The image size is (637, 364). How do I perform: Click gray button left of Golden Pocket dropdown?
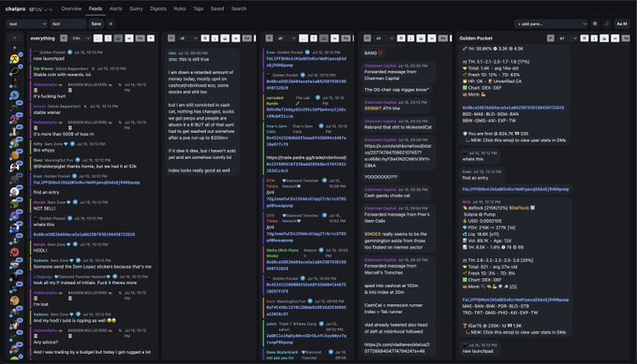[x=551, y=38]
